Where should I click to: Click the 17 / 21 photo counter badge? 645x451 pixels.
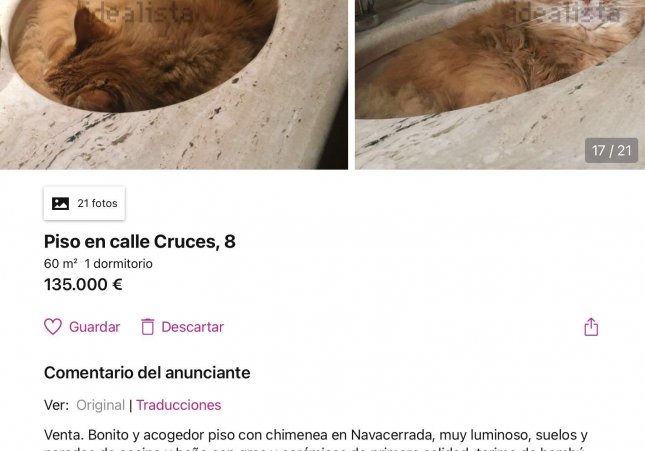611,151
